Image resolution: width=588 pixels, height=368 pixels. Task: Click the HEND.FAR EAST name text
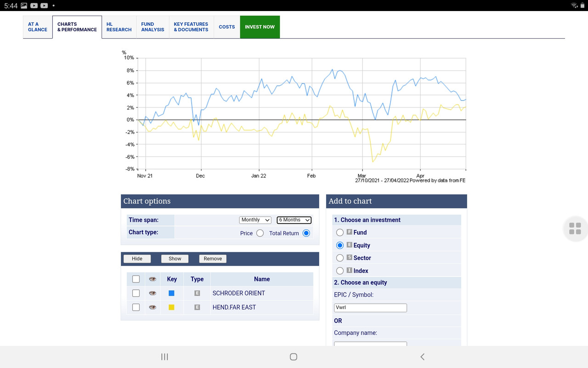234,307
